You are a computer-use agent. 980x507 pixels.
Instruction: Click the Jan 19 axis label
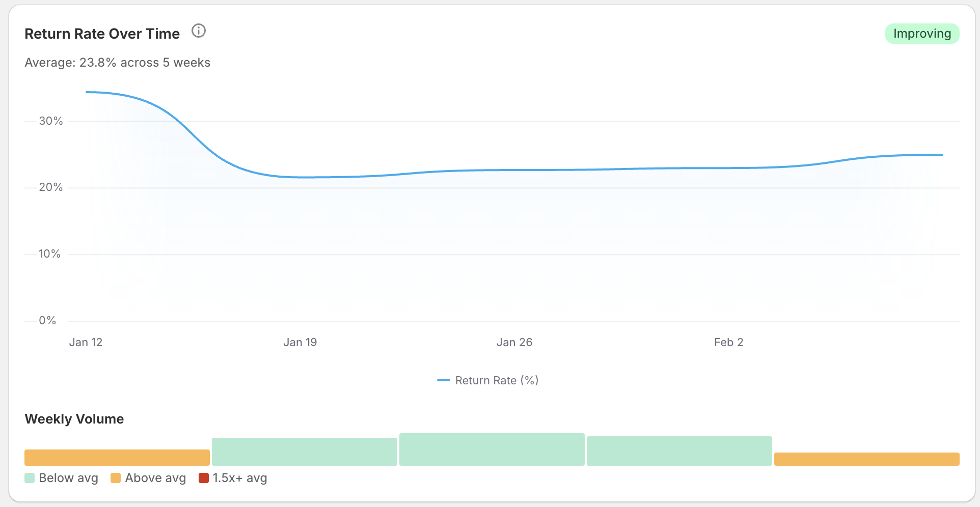pos(300,342)
